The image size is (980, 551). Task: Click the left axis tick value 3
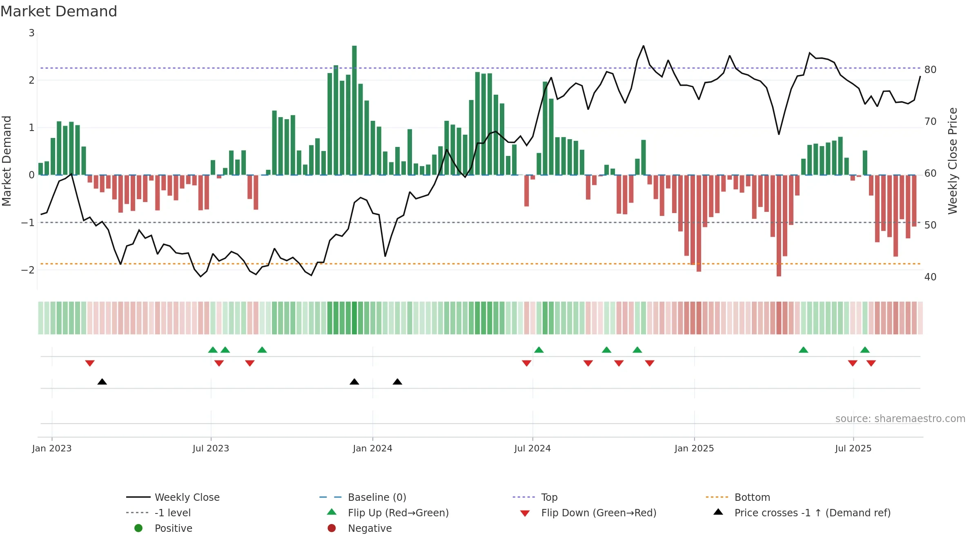[31, 33]
